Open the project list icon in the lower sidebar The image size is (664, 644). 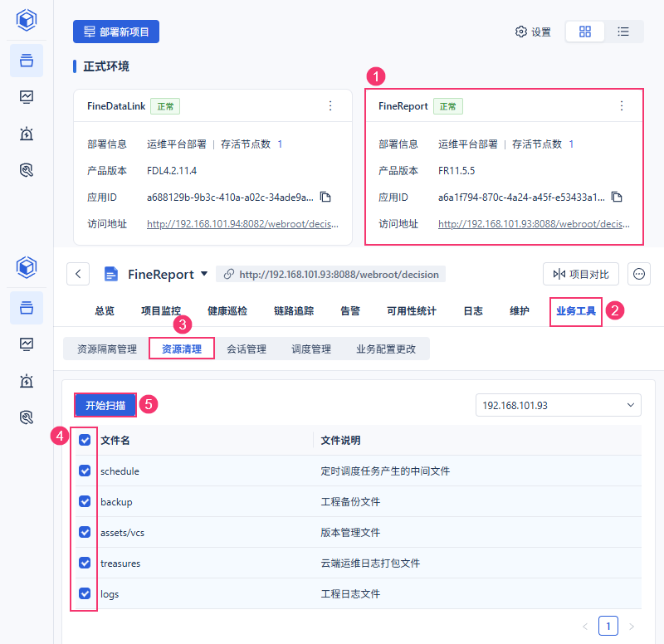tap(27, 308)
